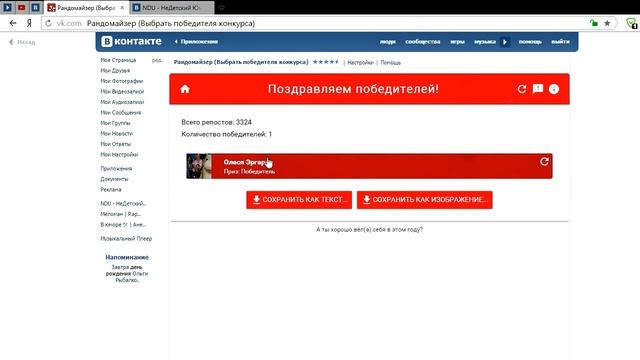Reload page with address bar refresh icon
Viewport: 640px width, 360px height.
coord(48,23)
